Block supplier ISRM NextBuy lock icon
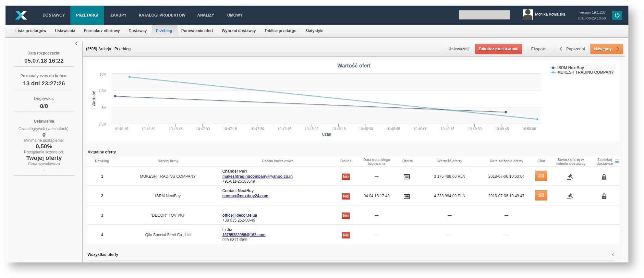 [x=604, y=196]
